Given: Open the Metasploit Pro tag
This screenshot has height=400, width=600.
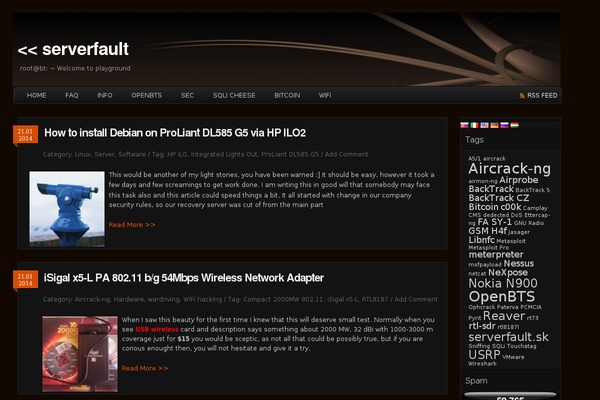Looking at the screenshot, I should [489, 248].
